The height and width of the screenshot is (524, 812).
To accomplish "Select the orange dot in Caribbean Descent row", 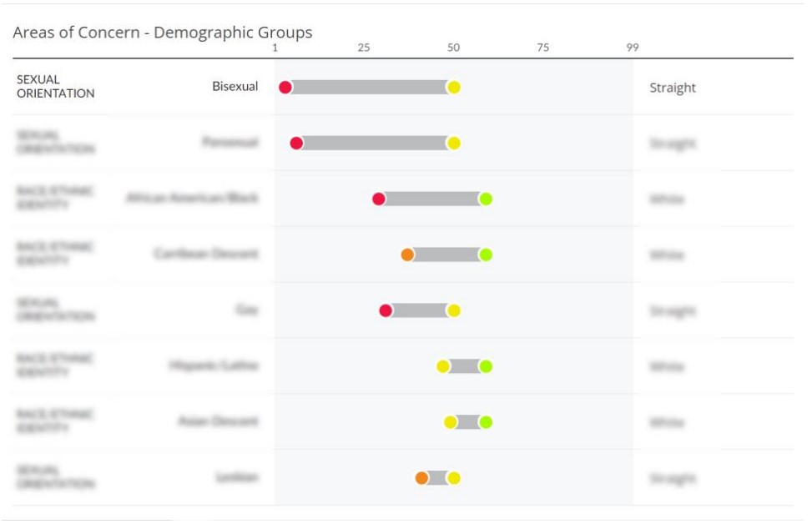I will (407, 254).
